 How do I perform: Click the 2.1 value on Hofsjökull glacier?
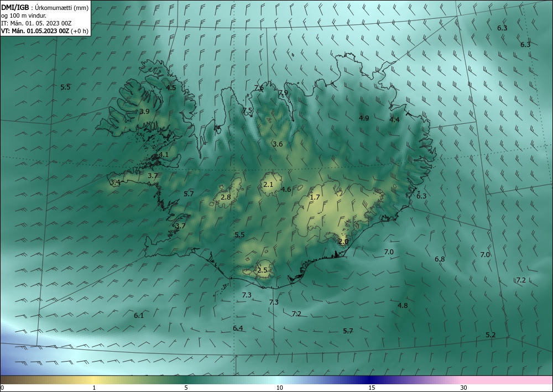(x=268, y=184)
